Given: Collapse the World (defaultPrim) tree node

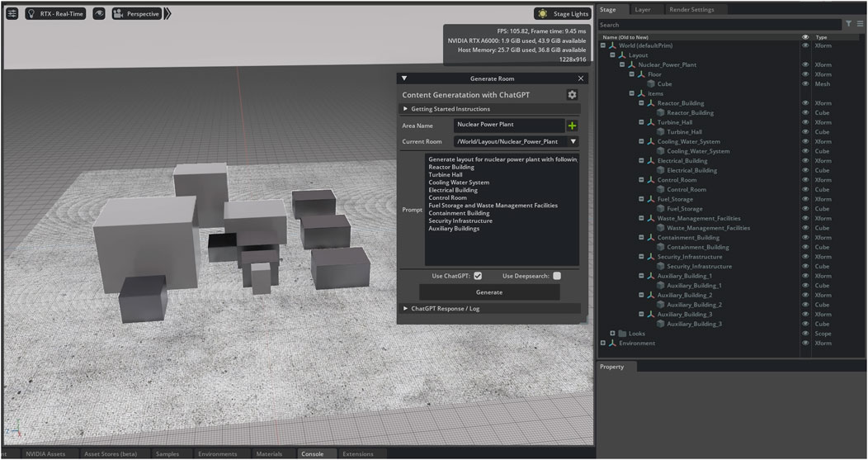Looking at the screenshot, I should [x=603, y=45].
